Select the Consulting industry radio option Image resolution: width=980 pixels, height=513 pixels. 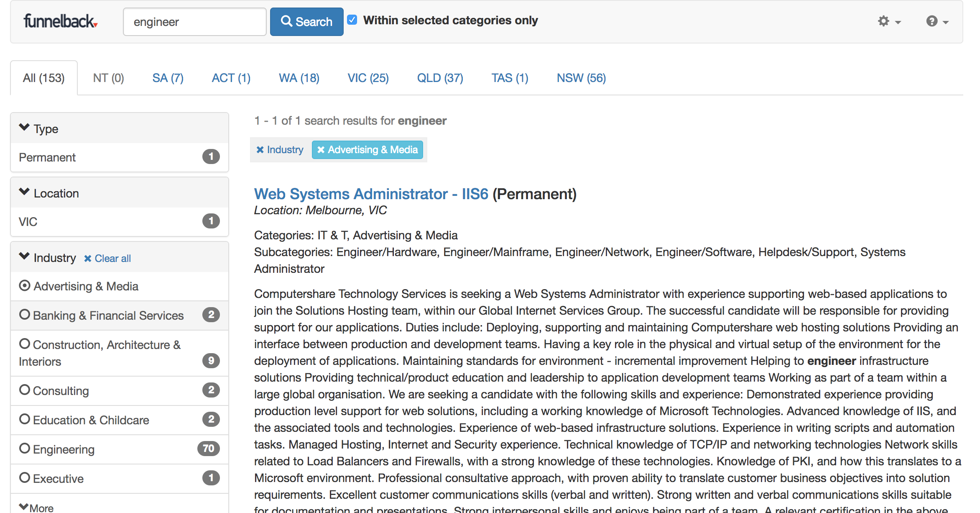point(25,390)
